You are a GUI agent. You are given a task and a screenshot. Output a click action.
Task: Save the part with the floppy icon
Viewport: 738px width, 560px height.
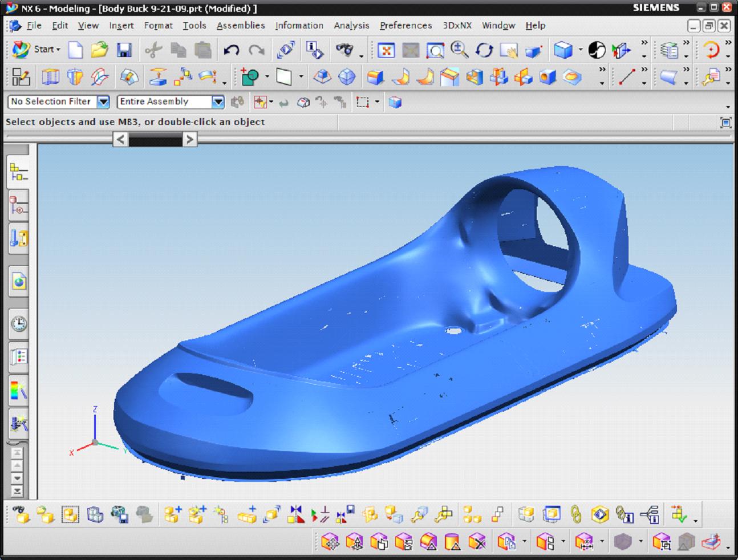click(124, 50)
